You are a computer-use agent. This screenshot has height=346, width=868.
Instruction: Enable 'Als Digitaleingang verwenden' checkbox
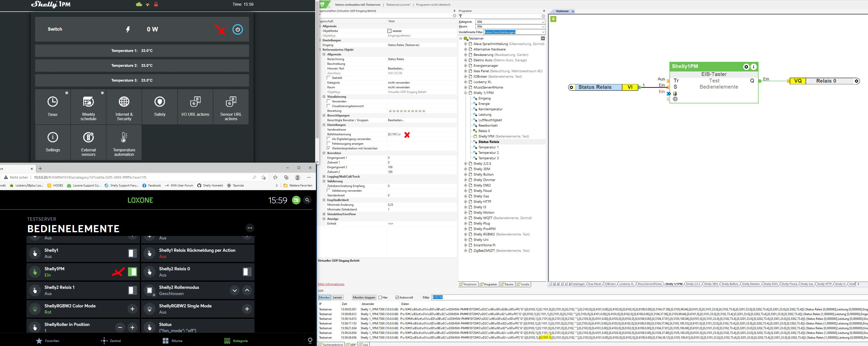coord(329,139)
